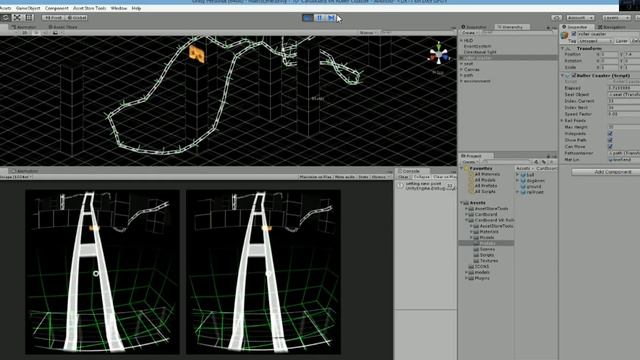
Task: Select the orange Cardboard camera gizmo in the scene
Action: [197, 54]
